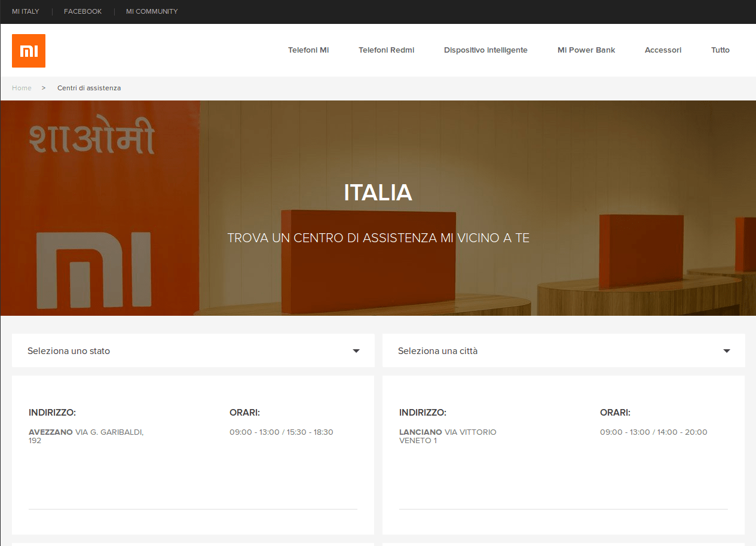Click ORARI label in Lanciano card

(x=615, y=413)
